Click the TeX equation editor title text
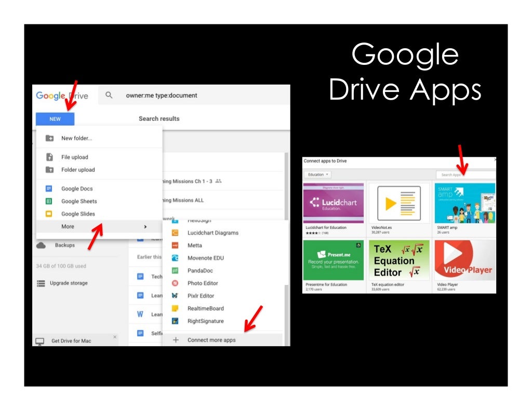 coord(388,284)
